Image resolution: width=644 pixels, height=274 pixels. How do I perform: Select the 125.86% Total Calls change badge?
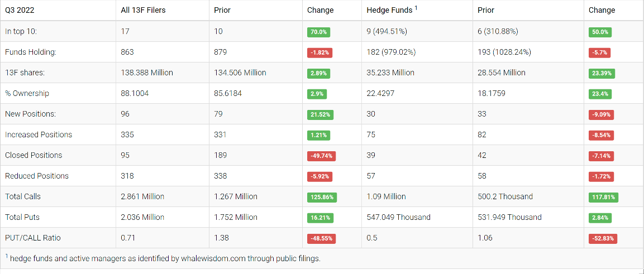point(321,197)
